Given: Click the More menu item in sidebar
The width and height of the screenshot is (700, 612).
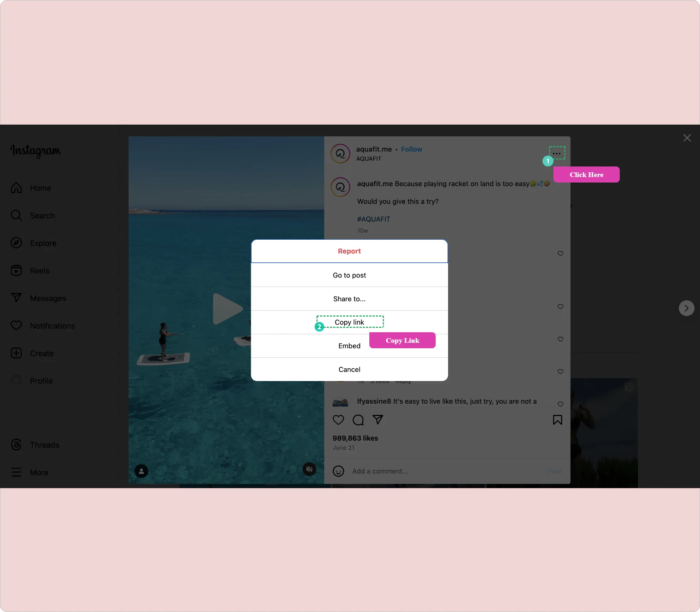Looking at the screenshot, I should (x=39, y=472).
